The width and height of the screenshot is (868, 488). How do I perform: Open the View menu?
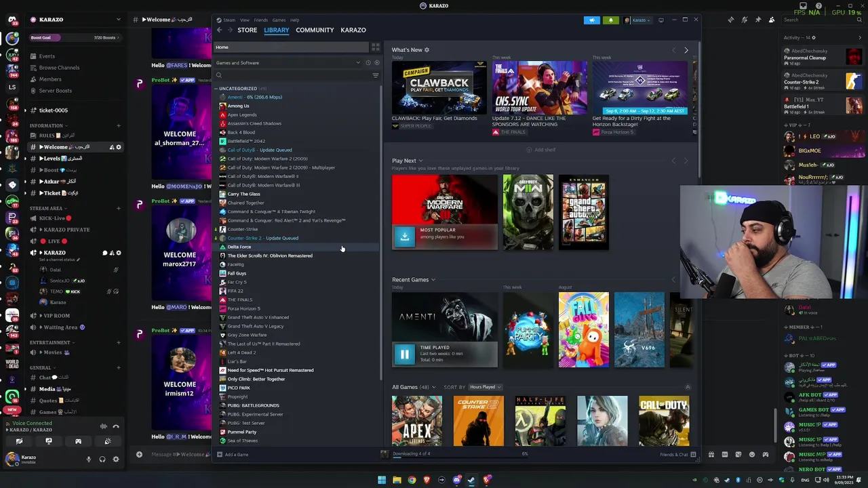(x=245, y=20)
